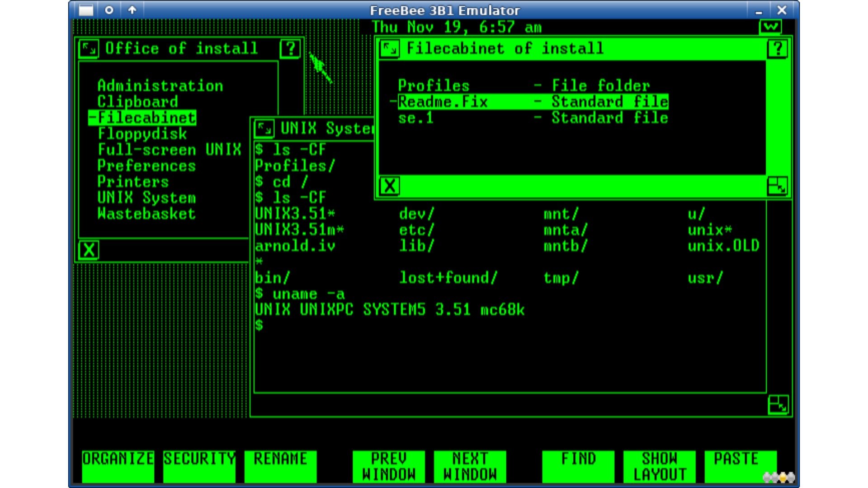Open help for Filecabinet of install window

point(778,49)
